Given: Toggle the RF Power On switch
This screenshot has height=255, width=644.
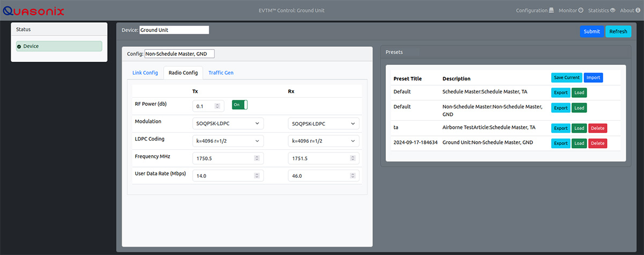Looking at the screenshot, I should coord(239,105).
